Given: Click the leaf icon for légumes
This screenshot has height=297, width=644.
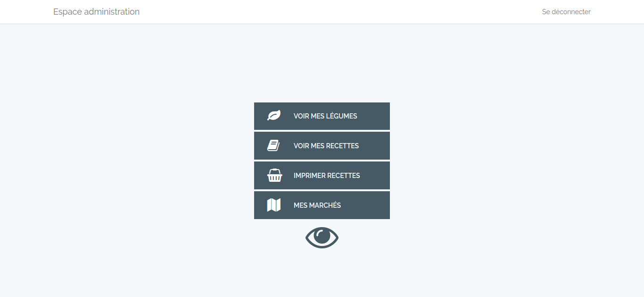Looking at the screenshot, I should (274, 116).
